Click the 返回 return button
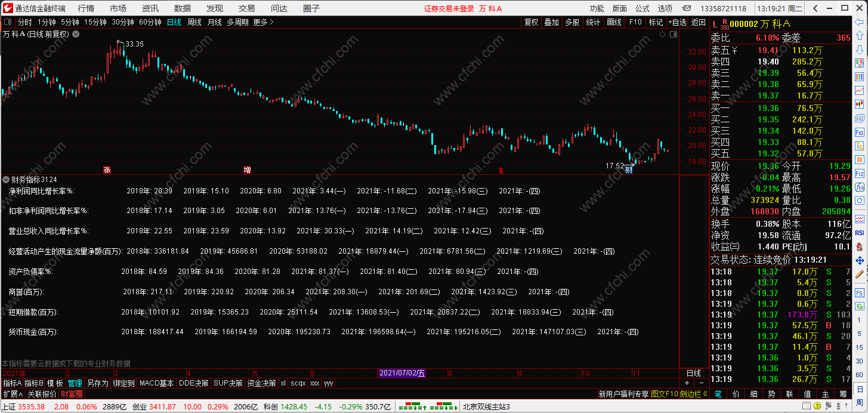Viewport: 868px width, 413px height. (698, 22)
